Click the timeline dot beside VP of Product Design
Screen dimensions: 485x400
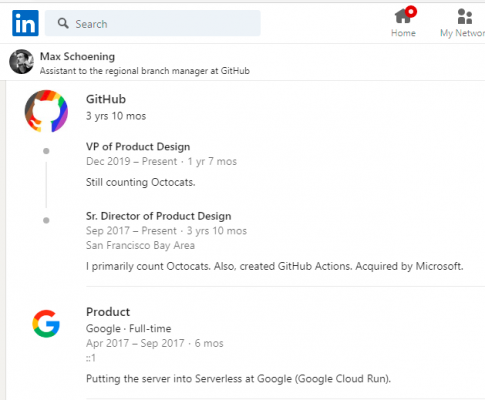click(46, 151)
